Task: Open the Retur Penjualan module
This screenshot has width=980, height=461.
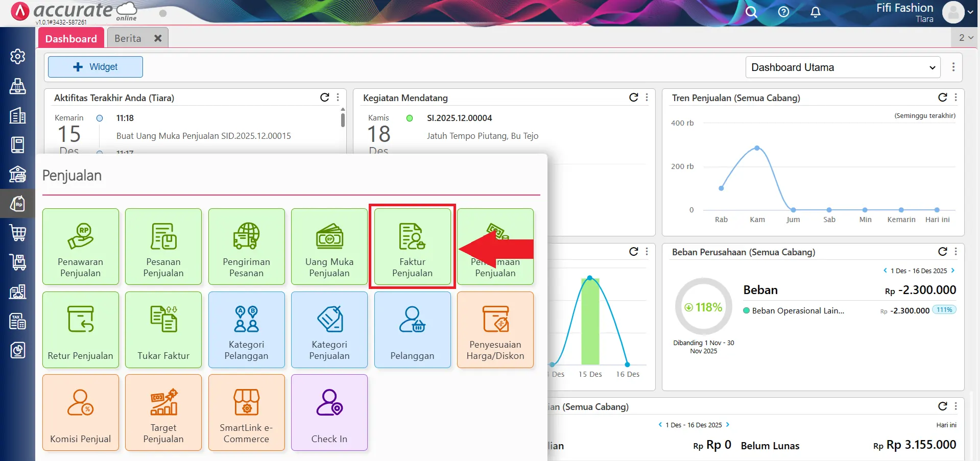Action: click(81, 330)
